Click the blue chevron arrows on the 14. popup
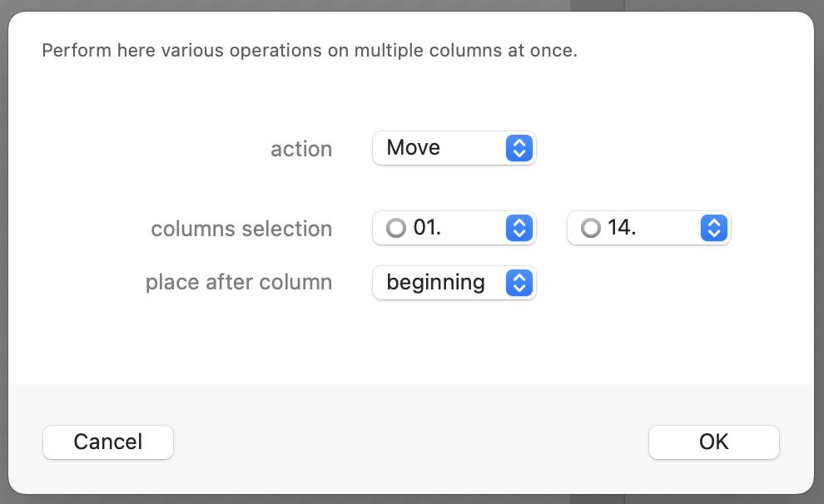This screenshot has height=504, width=824. click(713, 228)
